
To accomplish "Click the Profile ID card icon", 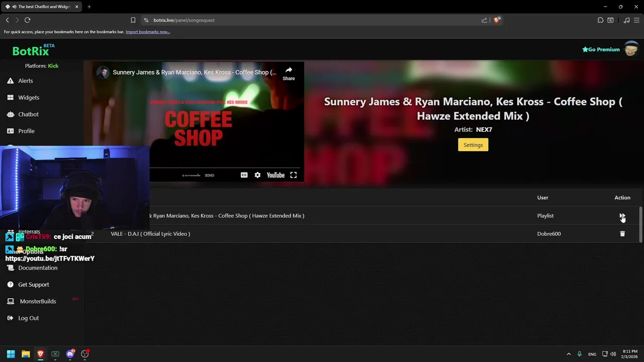I will pos(10,131).
